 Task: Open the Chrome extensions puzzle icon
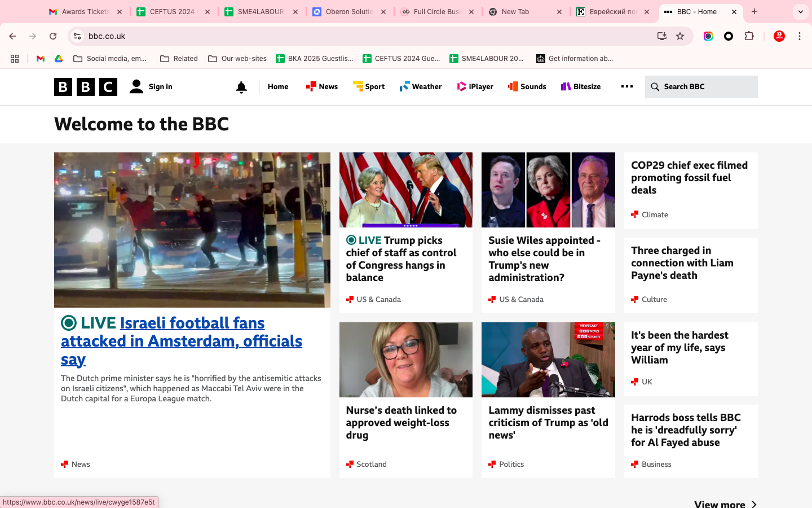[x=749, y=36]
